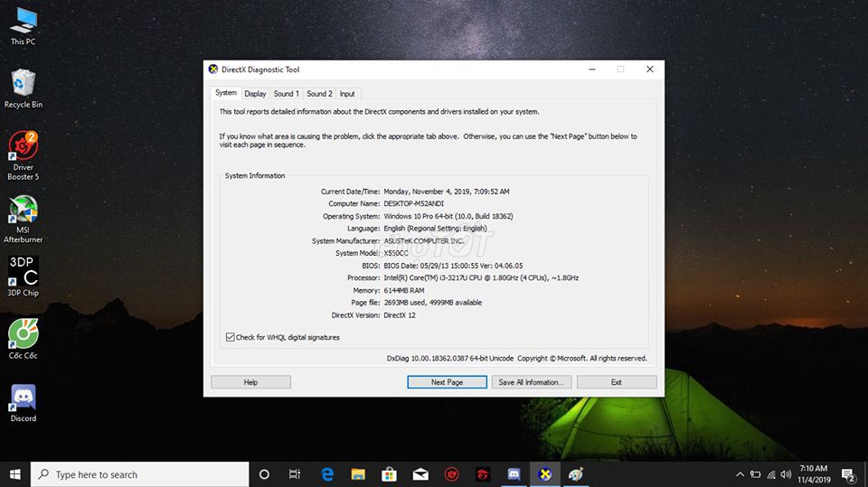The height and width of the screenshot is (487, 868).
Task: Click the computer name DESKTOP-M52ANDI
Action: point(413,203)
